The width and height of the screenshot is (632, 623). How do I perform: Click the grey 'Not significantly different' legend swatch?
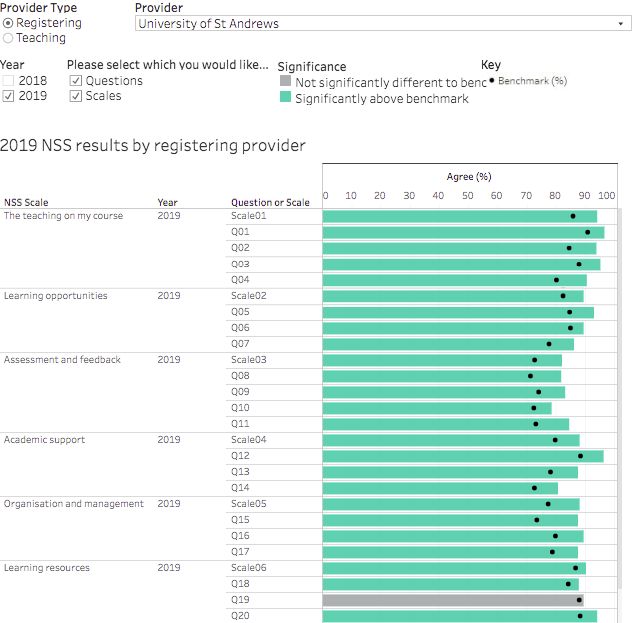click(285, 83)
